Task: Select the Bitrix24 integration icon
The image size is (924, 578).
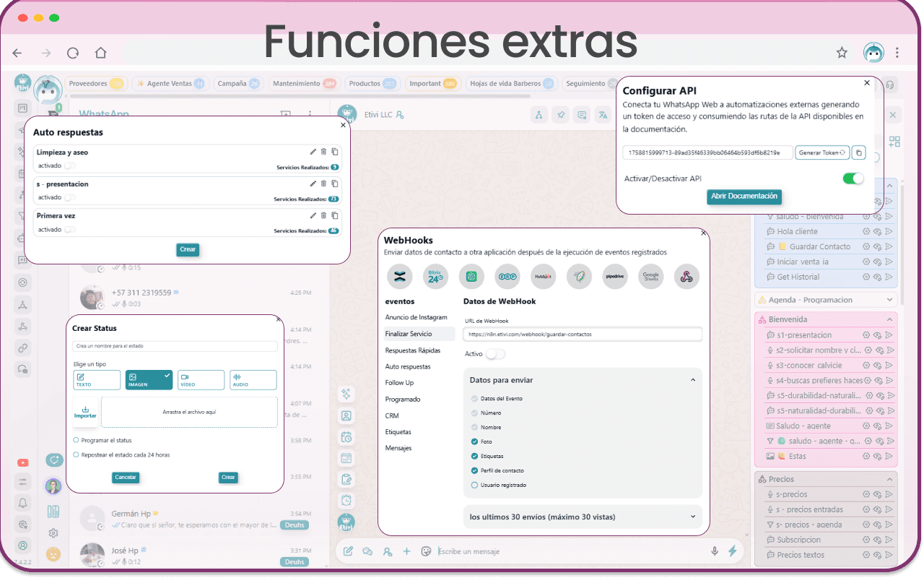Action: click(x=435, y=276)
